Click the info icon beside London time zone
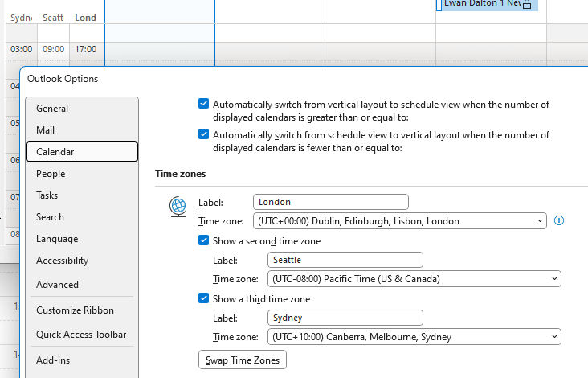Image resolution: width=588 pixels, height=378 pixels. (559, 220)
